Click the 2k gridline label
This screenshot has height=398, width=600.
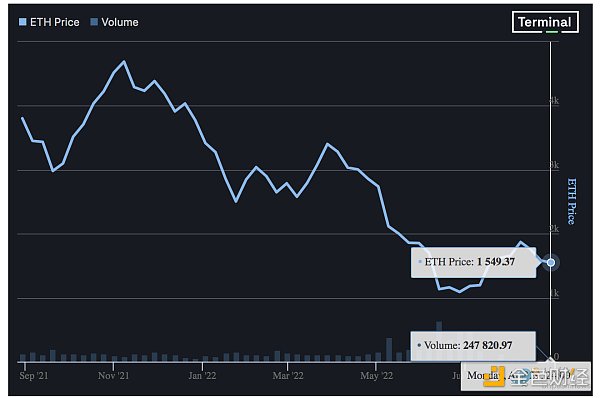tap(554, 229)
